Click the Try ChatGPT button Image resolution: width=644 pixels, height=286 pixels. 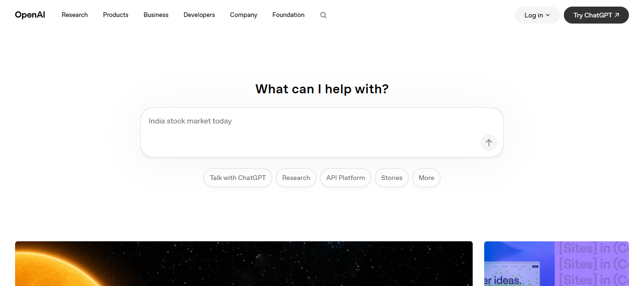tap(596, 15)
